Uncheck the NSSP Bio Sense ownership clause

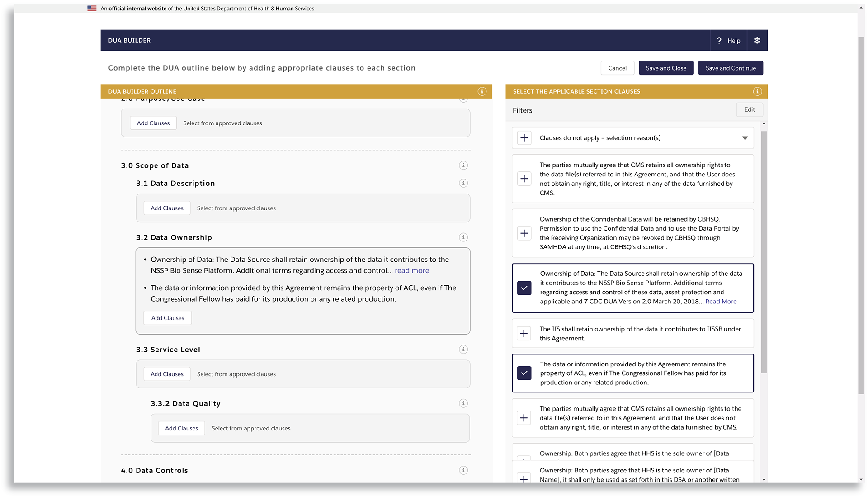click(524, 288)
